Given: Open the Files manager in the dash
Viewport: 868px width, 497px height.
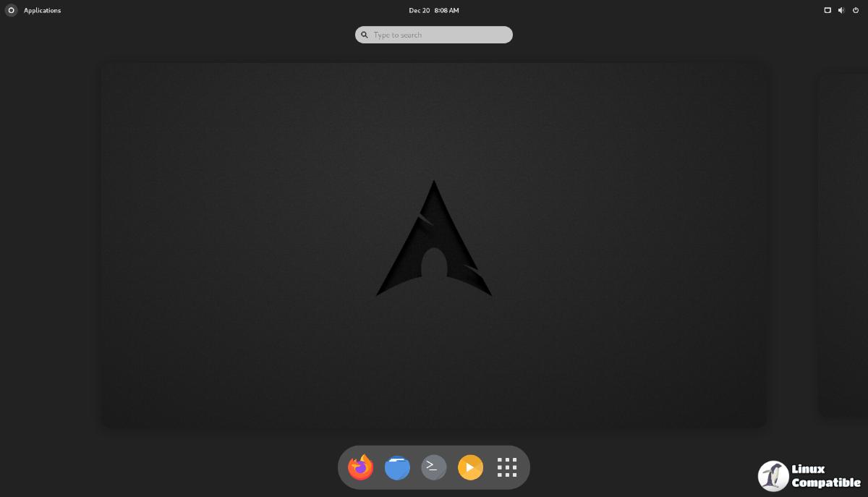Looking at the screenshot, I should coord(397,467).
